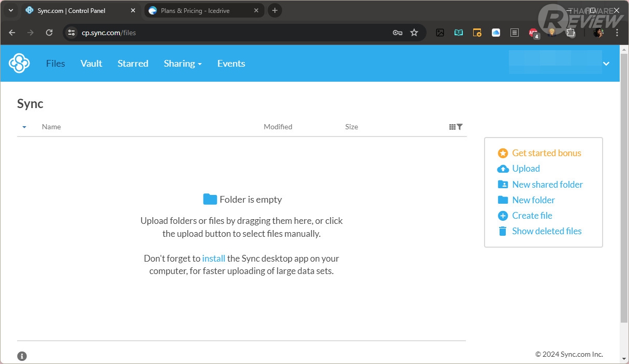Click the Get started bonus star icon

pyautogui.click(x=503, y=153)
